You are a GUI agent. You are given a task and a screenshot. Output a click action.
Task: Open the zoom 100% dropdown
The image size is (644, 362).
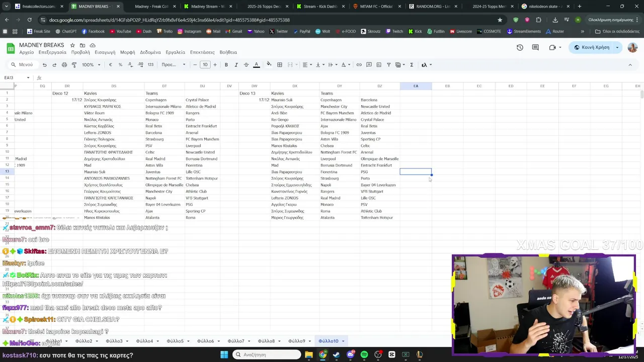click(92, 65)
